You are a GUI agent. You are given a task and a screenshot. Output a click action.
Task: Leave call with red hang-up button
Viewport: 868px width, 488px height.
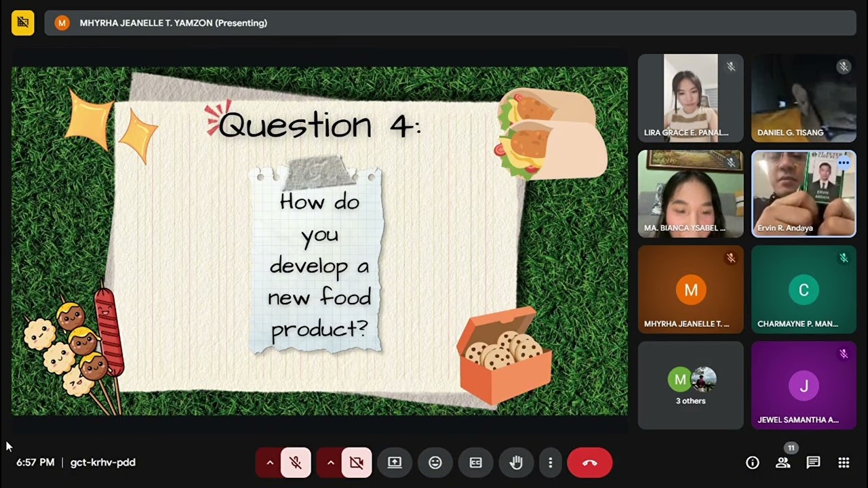589,462
